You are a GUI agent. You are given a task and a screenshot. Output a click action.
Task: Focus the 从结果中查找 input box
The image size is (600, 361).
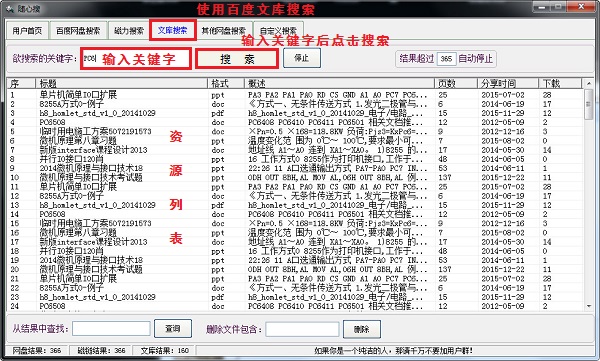(111, 329)
